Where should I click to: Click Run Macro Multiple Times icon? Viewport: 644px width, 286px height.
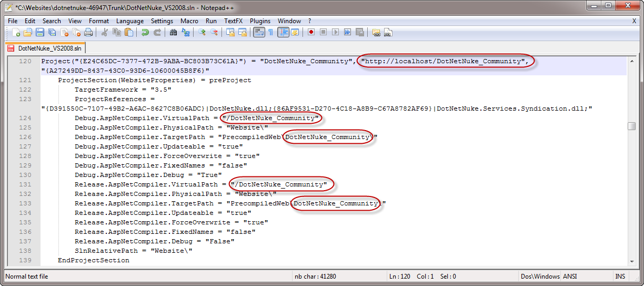tap(348, 33)
